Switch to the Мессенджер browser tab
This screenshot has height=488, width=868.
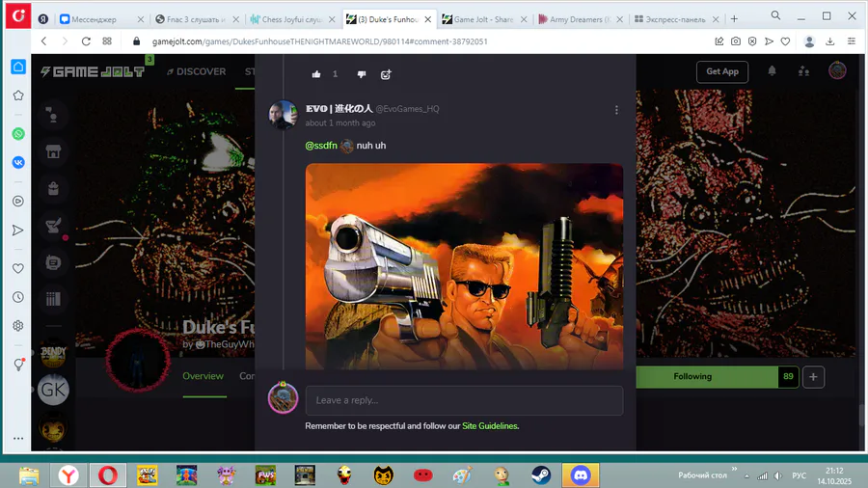pos(95,19)
